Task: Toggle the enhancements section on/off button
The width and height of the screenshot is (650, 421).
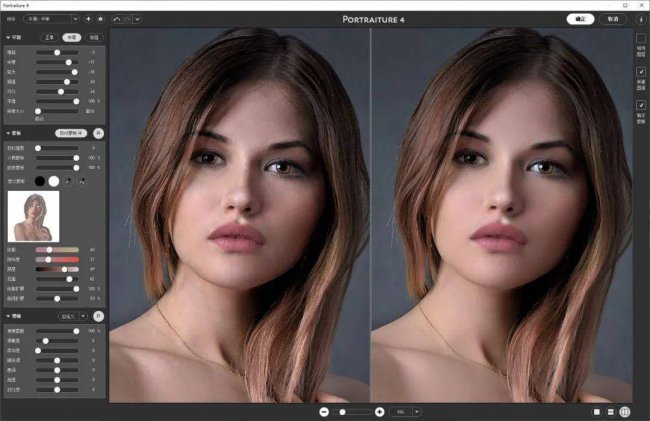Action: coord(98,316)
